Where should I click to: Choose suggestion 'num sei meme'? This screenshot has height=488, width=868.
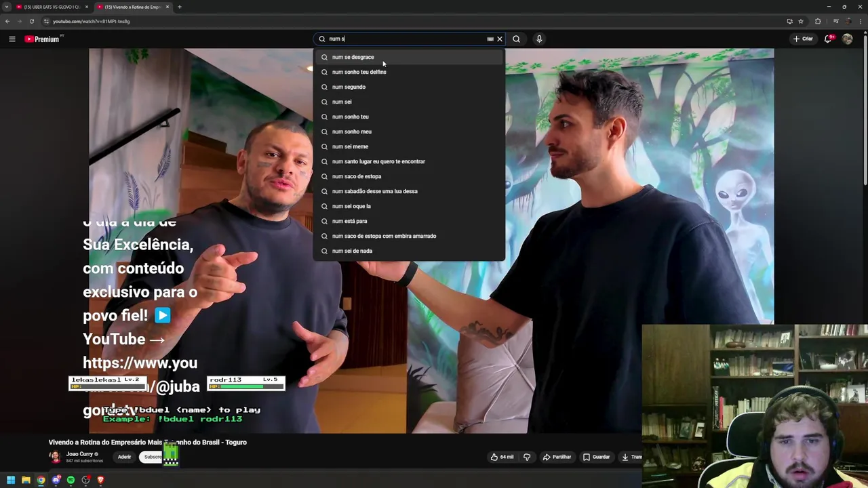point(409,146)
